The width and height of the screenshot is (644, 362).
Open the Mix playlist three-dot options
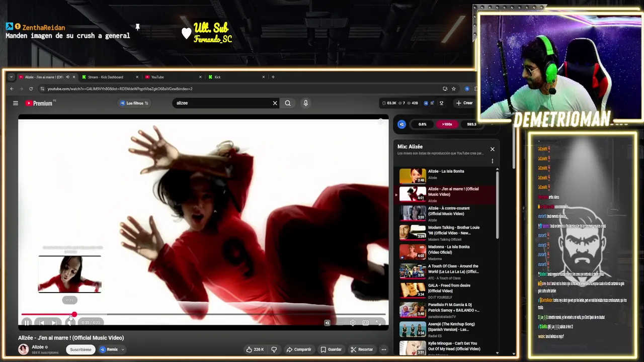[x=493, y=161]
